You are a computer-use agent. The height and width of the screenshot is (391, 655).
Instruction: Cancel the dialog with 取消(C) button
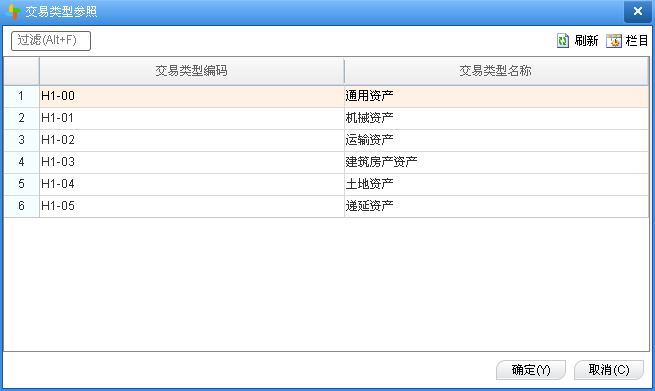pyautogui.click(x=609, y=370)
